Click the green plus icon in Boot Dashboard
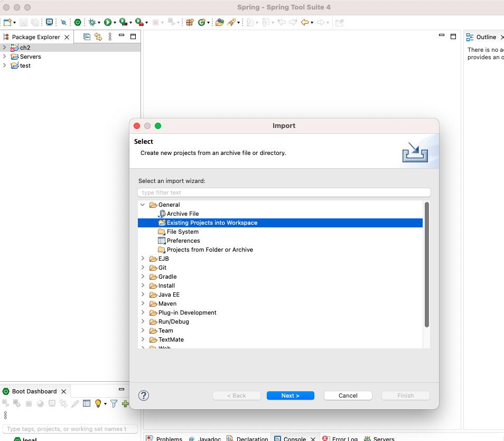Screen dimensions: 504x441 click(x=125, y=403)
